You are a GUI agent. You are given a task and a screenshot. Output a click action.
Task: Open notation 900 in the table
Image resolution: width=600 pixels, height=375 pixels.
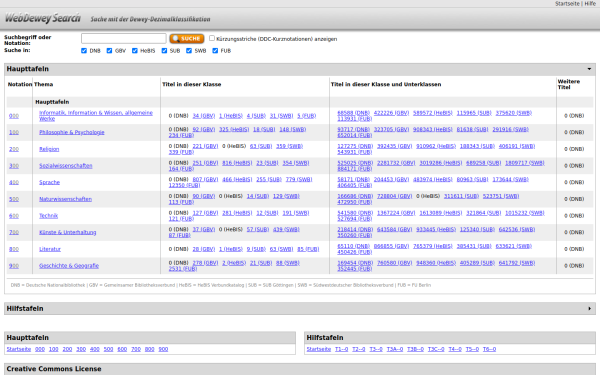pyautogui.click(x=14, y=266)
